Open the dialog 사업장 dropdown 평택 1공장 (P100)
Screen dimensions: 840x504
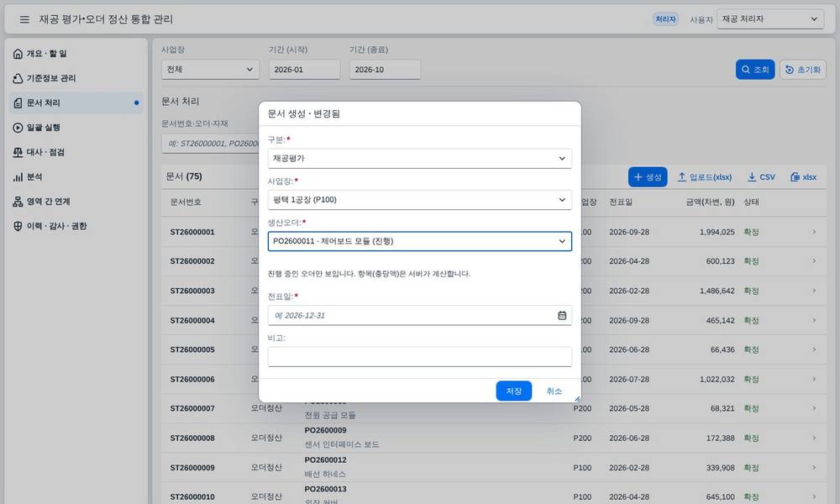419,200
